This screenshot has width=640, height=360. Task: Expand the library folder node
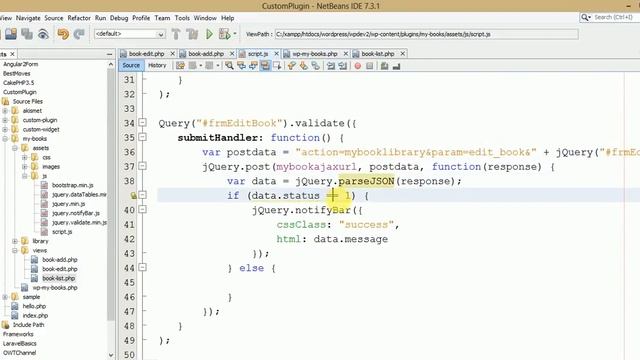[x=15, y=241]
